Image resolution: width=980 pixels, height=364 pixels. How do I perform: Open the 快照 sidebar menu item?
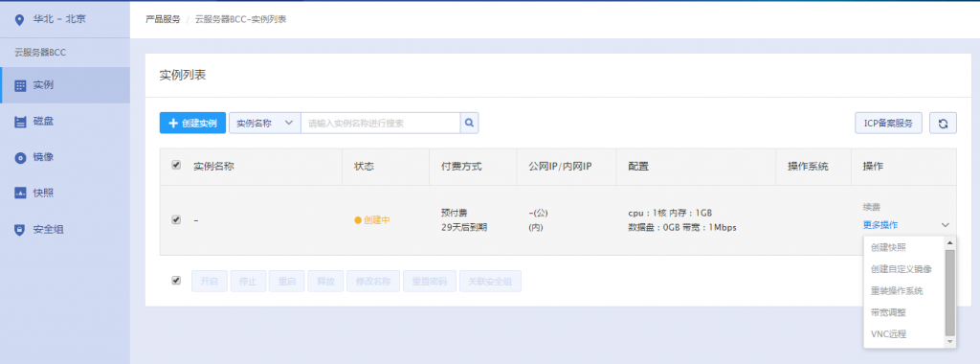[x=65, y=193]
